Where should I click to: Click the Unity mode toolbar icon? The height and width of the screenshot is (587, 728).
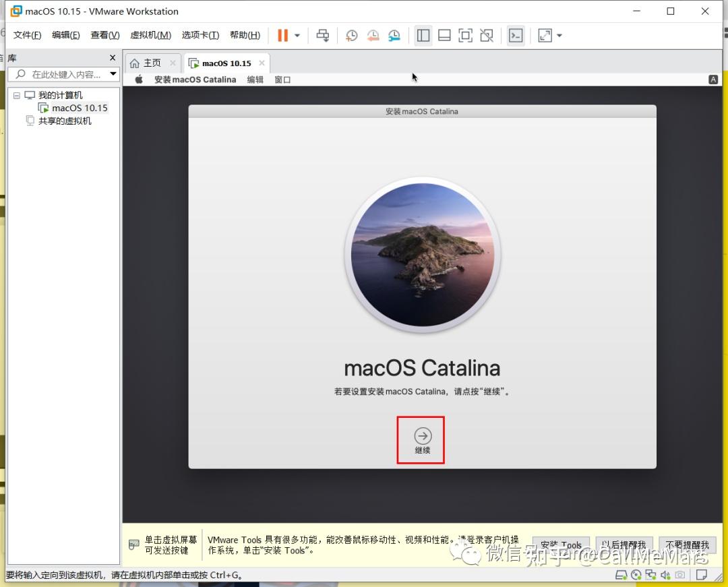click(487, 35)
